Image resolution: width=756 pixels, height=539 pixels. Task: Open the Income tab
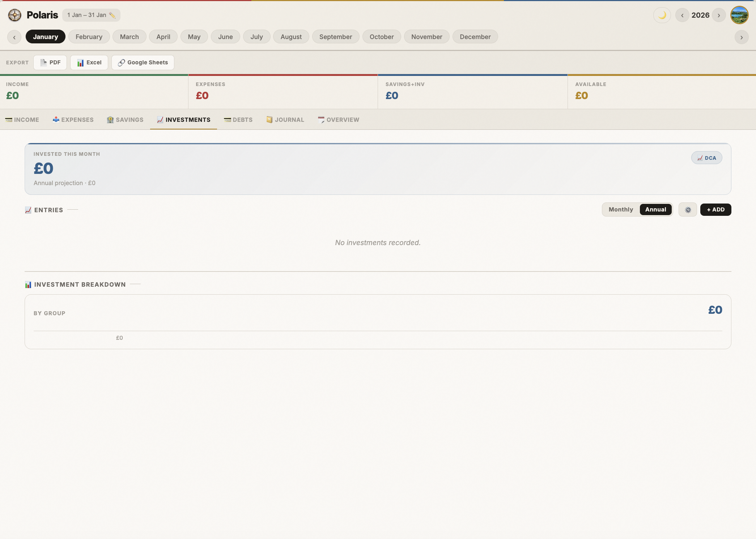point(22,120)
